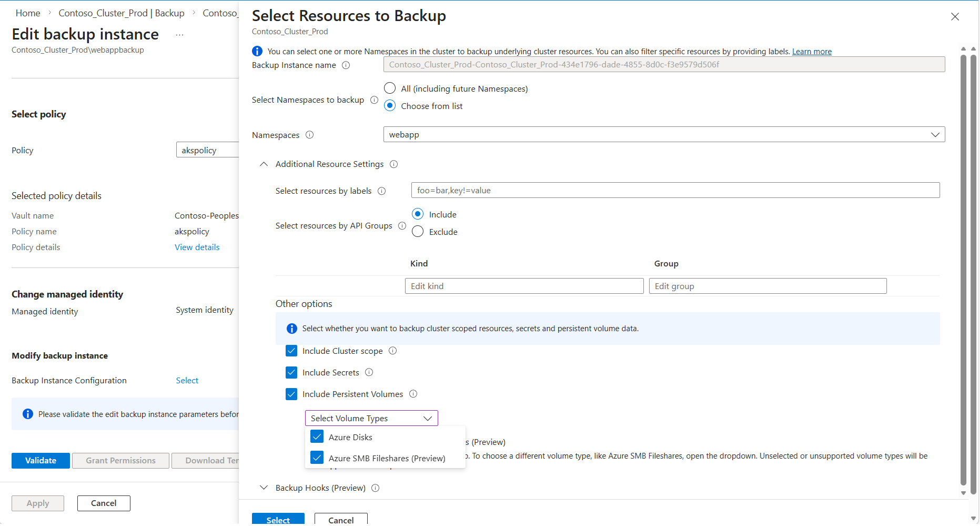Open Contoso_Cluster_Prod | Backup breadcrumb item

(x=121, y=13)
